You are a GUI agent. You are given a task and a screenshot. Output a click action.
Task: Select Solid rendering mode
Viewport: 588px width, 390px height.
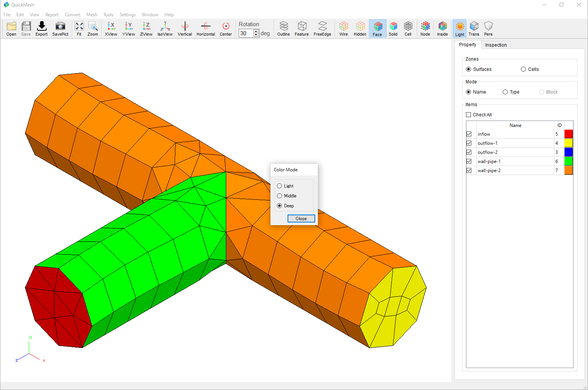pyautogui.click(x=393, y=29)
